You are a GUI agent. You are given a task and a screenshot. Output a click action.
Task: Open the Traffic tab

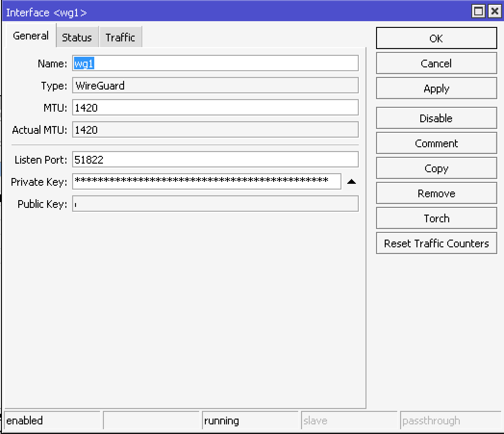tap(121, 38)
